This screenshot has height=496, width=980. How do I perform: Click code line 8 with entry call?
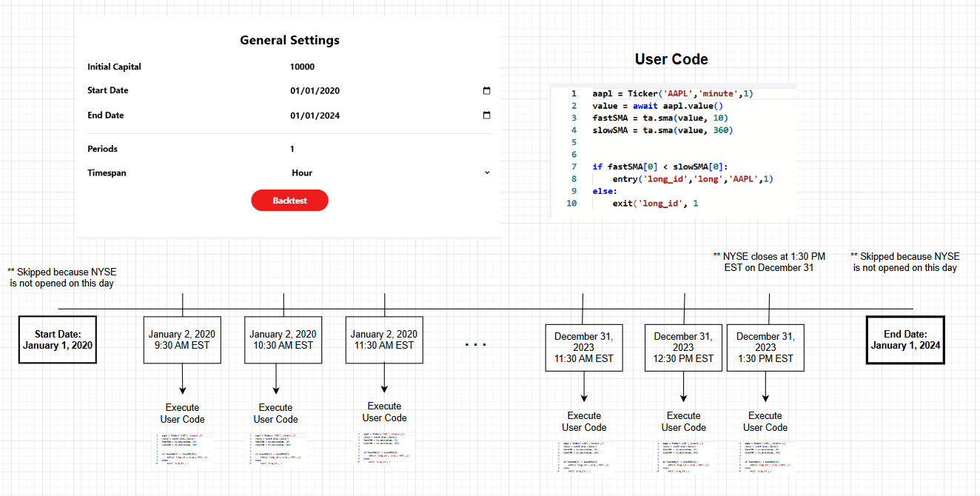pos(693,179)
